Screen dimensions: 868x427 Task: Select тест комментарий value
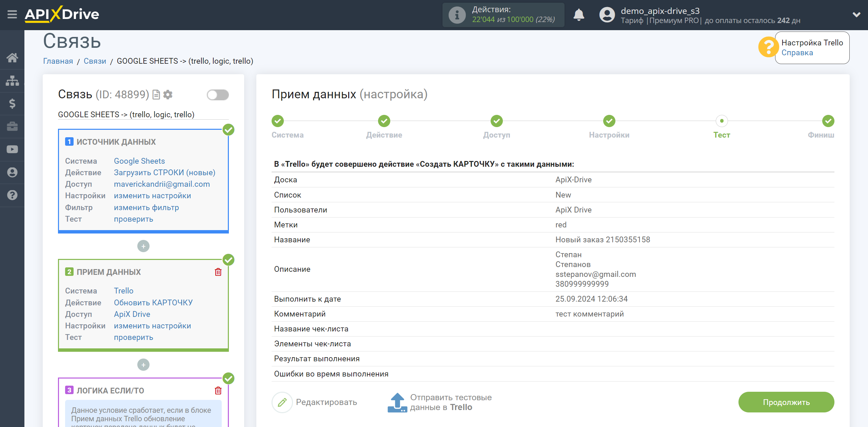pos(590,314)
